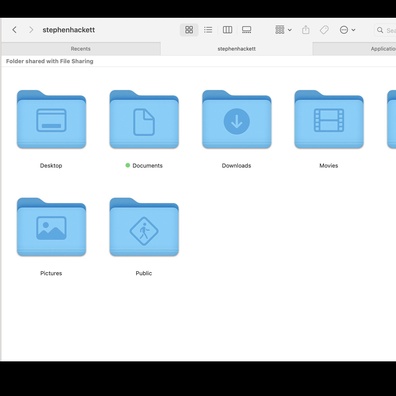Screen dimensions: 396x396
Task: Switch to gallery view
Action: coord(247,30)
